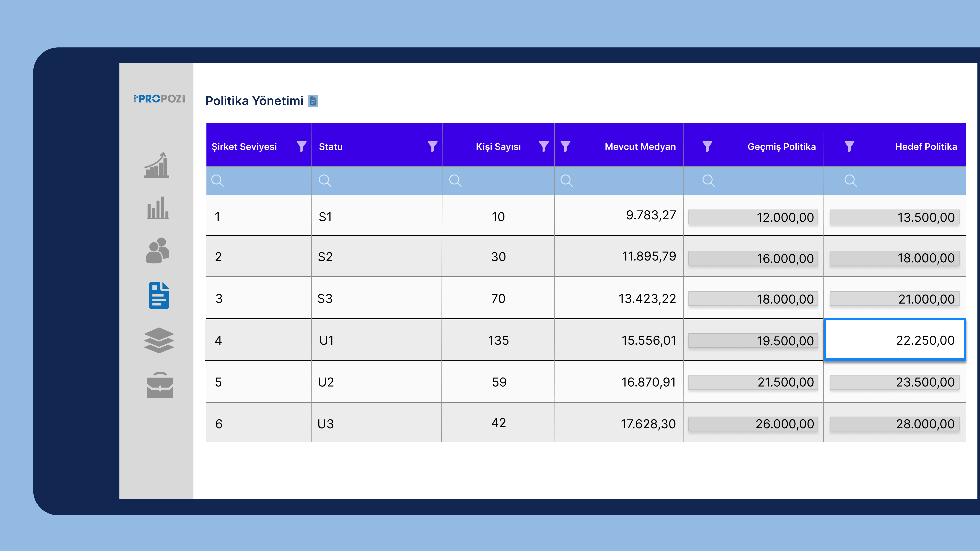Screen dimensions: 980x551
Task: Click search box under Mevcut Medyan
Action: [x=619, y=181]
